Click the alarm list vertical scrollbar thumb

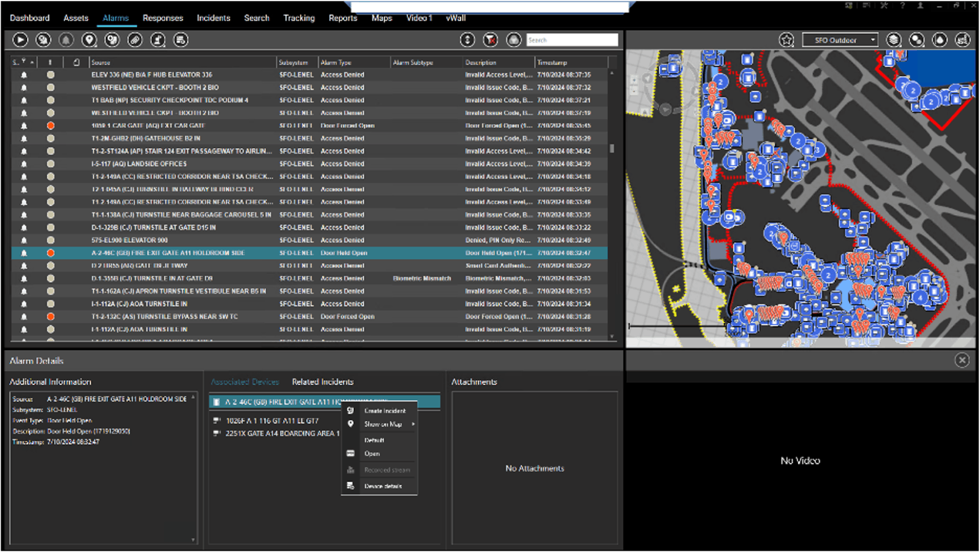(x=612, y=148)
